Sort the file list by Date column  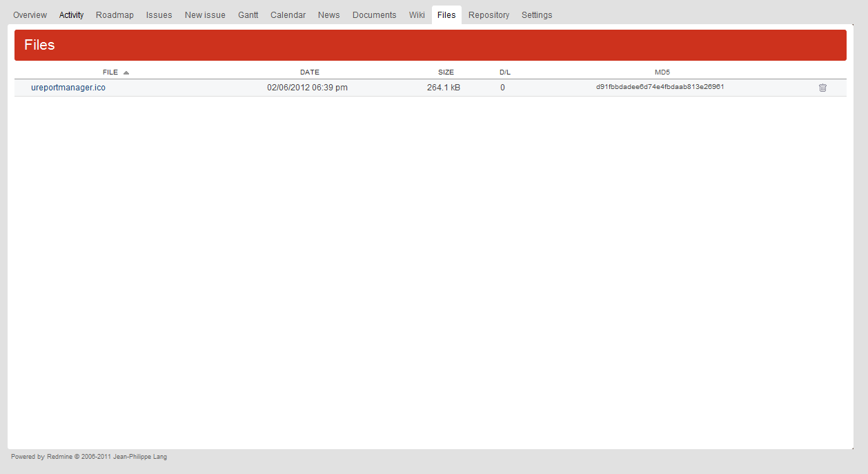click(309, 72)
